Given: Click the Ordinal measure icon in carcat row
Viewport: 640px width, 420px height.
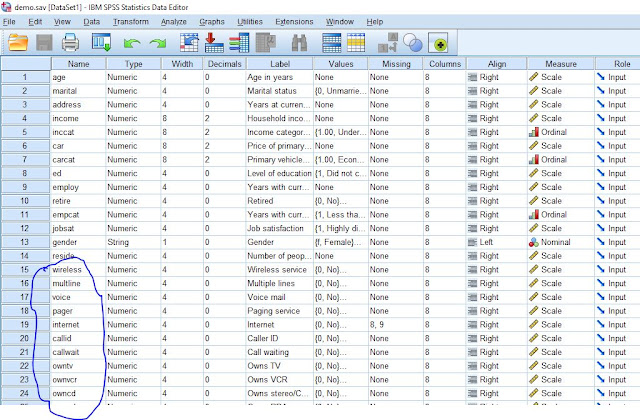Looking at the screenshot, I should pyautogui.click(x=533, y=160).
